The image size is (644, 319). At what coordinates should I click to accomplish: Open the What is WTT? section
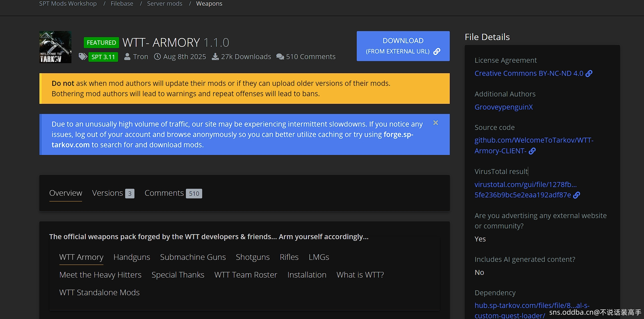(360, 275)
